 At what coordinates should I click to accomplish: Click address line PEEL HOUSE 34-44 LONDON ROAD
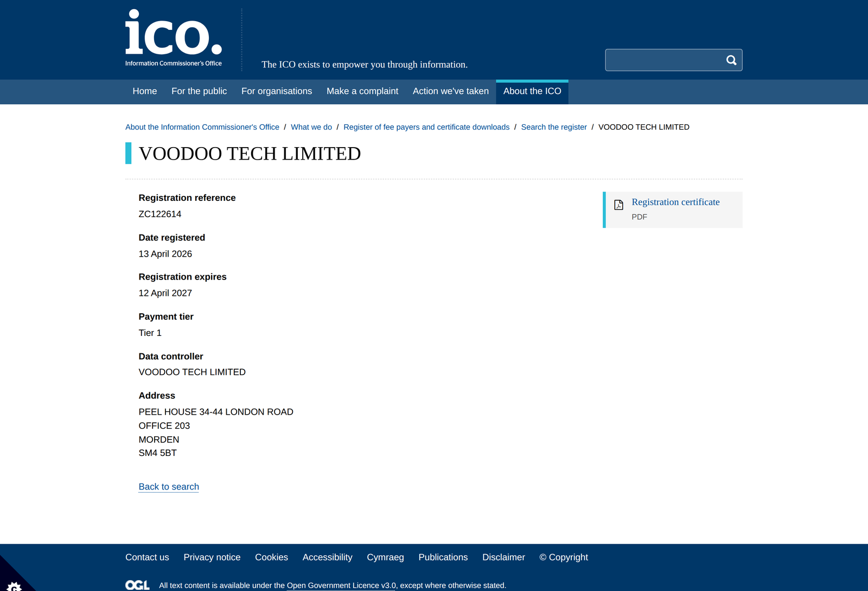click(216, 412)
